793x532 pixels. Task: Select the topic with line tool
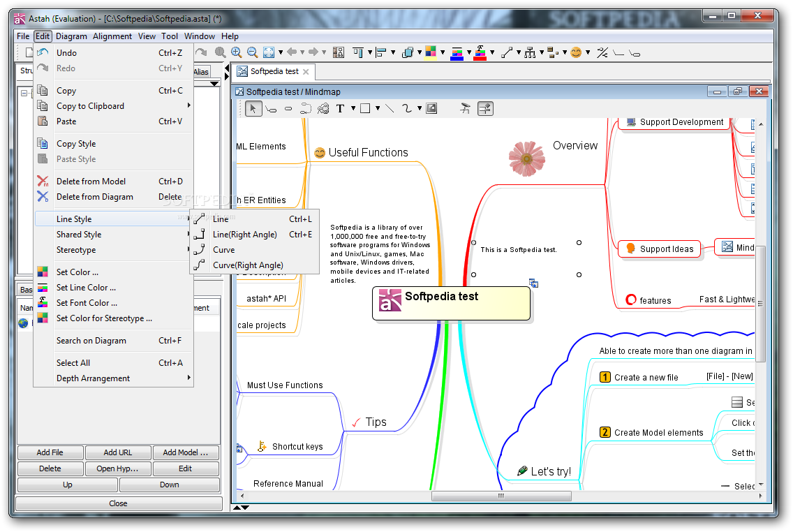(x=271, y=109)
